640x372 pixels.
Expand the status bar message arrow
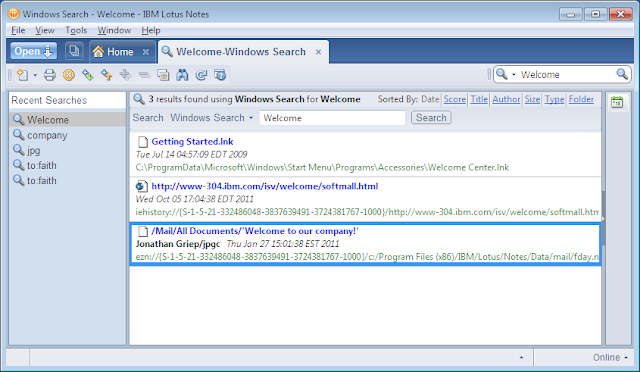521,357
